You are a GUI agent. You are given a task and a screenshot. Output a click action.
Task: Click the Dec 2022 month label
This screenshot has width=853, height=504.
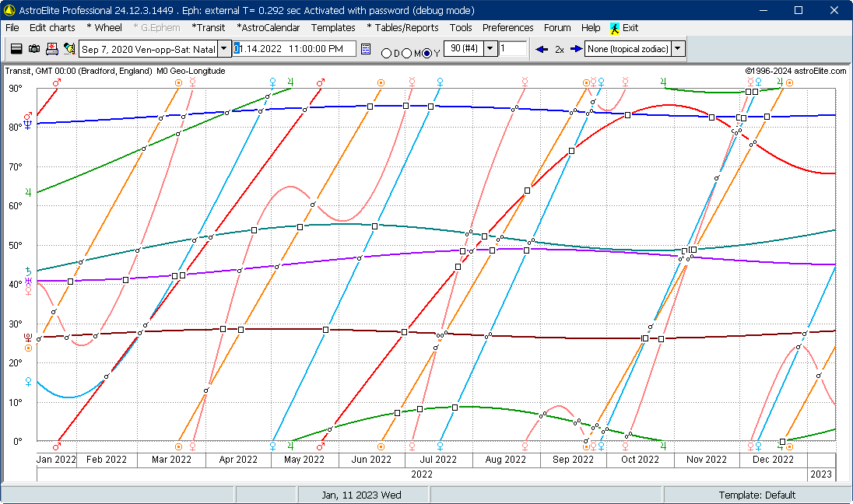[773, 460]
